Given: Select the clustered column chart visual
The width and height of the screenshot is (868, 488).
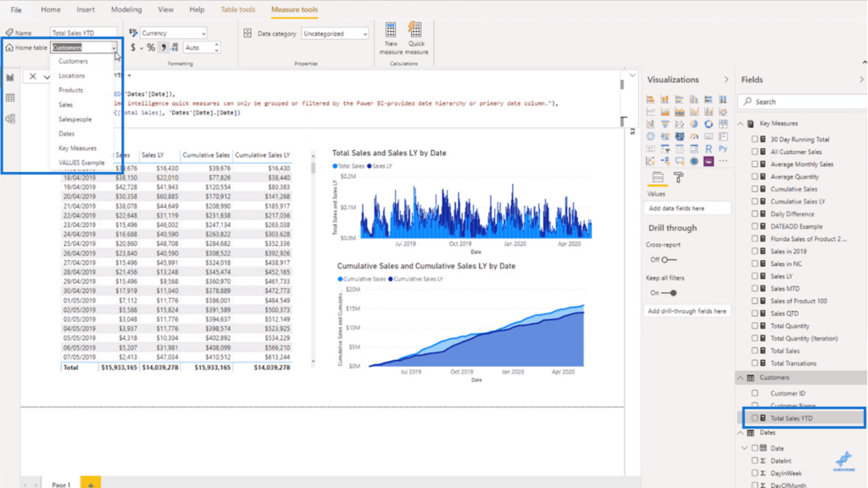Looking at the screenshot, I should click(693, 100).
